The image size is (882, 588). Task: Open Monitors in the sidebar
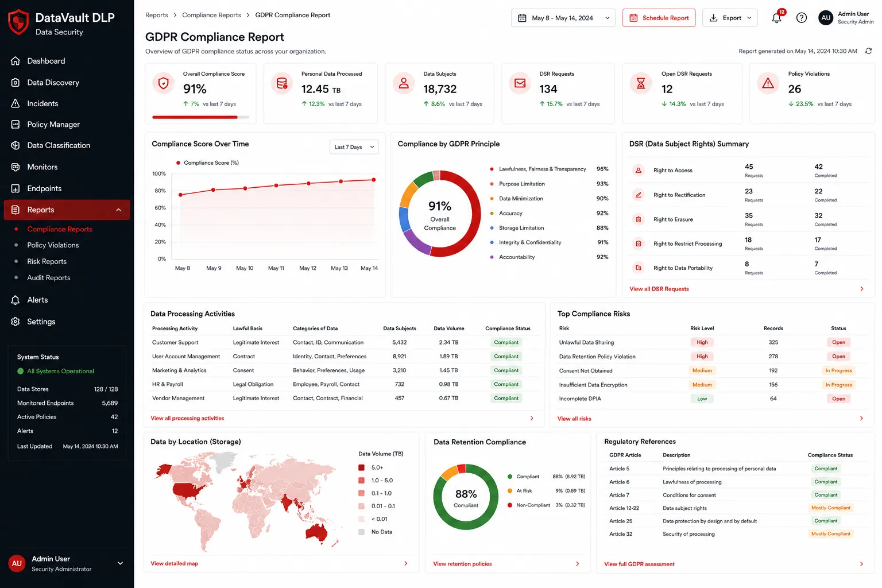click(x=67, y=167)
